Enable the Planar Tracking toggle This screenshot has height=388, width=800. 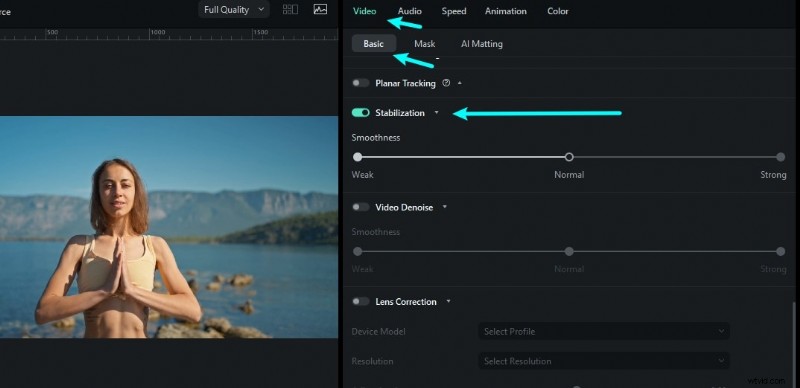[360, 83]
